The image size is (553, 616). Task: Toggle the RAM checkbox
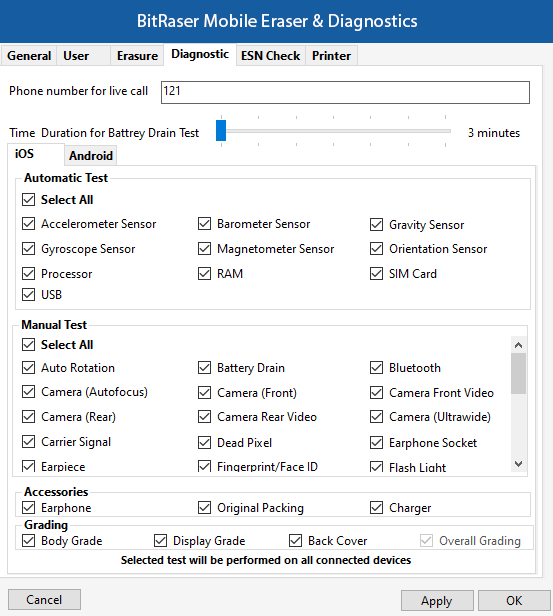pyautogui.click(x=204, y=273)
